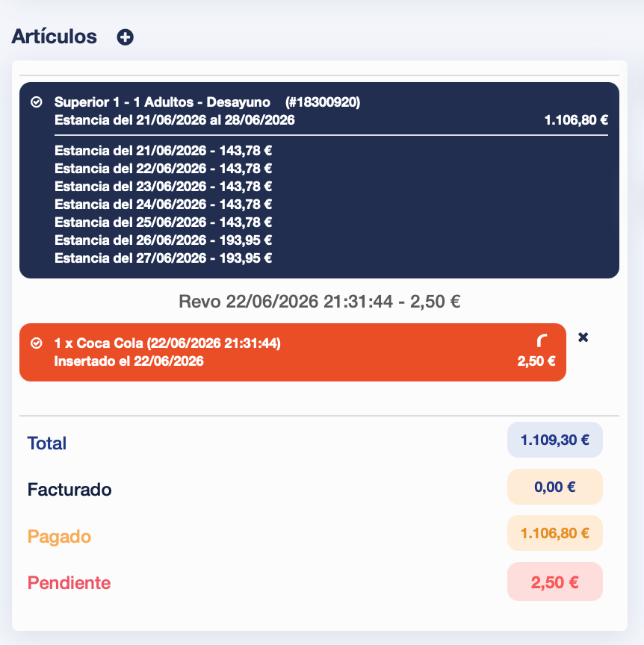Toggle the check circle on Superior 1 reservation

click(x=37, y=102)
